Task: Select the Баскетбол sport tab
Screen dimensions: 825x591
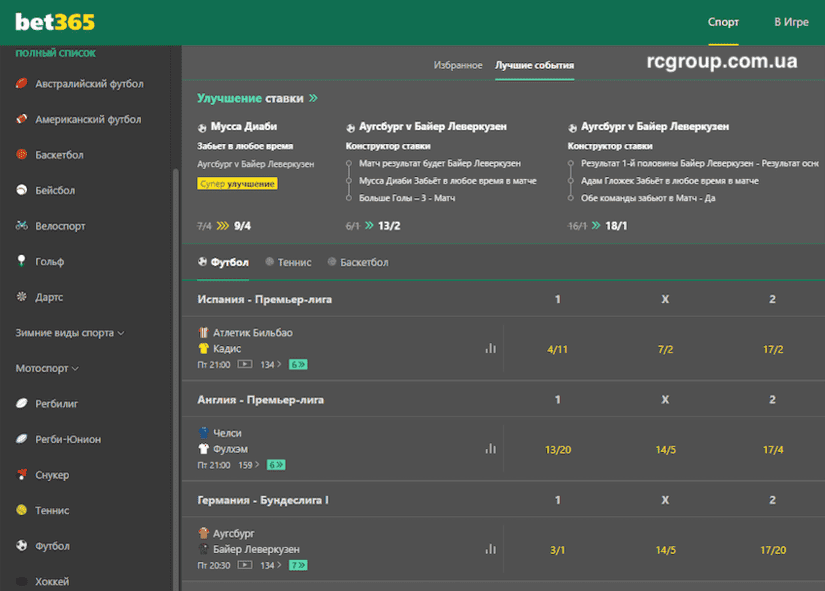Action: coord(358,262)
